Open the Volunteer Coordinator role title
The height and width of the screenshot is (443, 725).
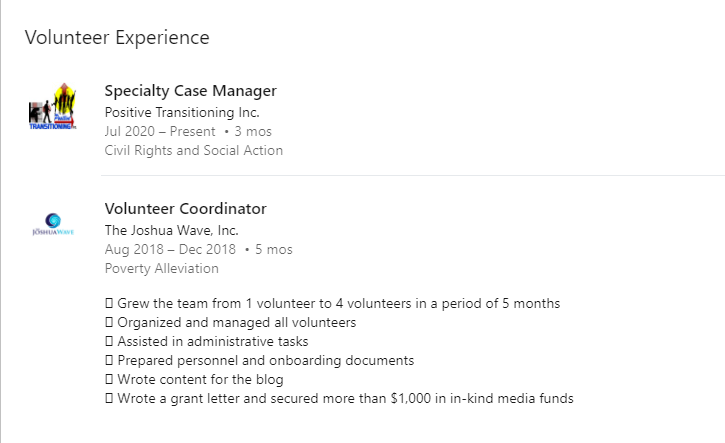185,209
